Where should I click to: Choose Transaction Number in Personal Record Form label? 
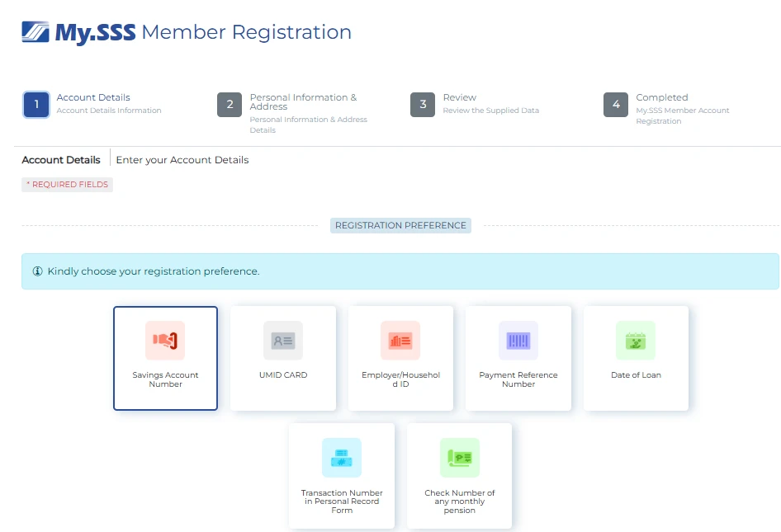coord(342,501)
